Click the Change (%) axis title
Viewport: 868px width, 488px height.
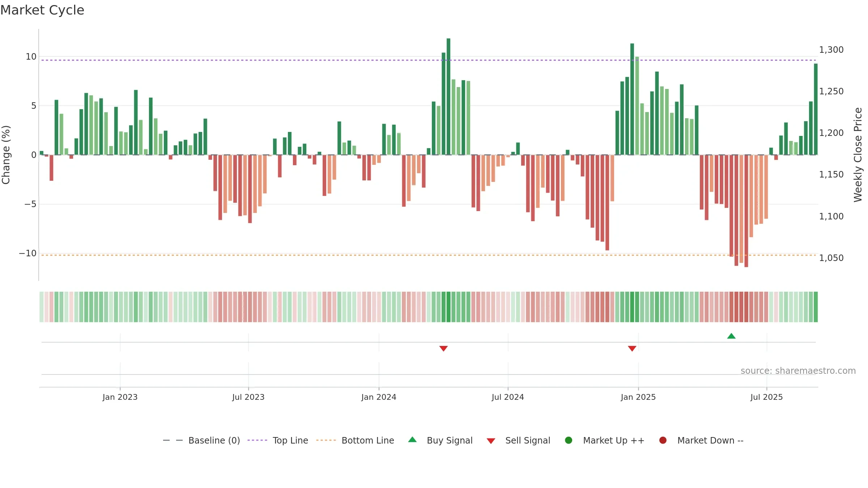pos(6,155)
